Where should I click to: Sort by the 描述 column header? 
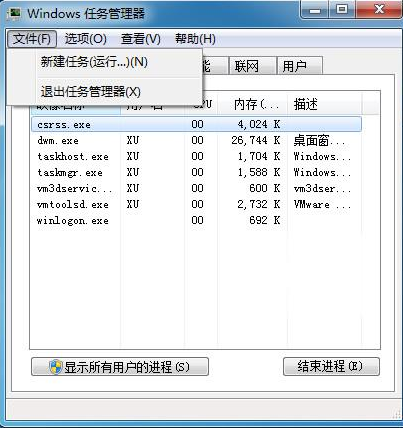[324, 105]
